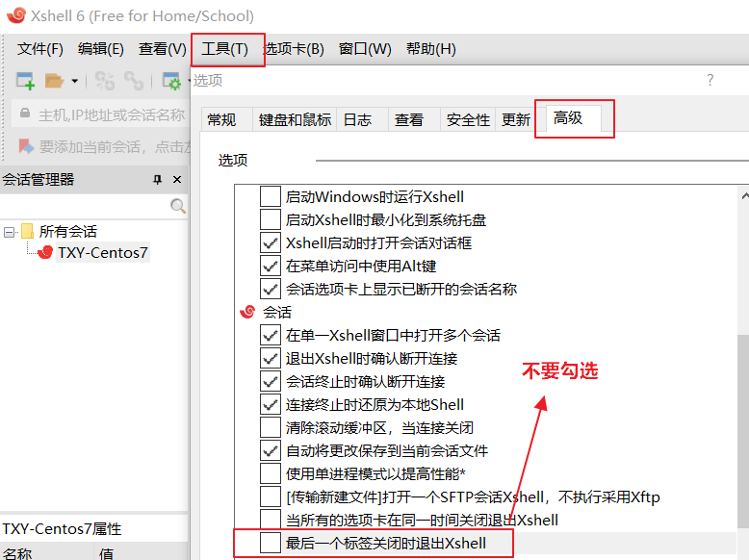749x560 pixels.
Task: Collapse the 所有会话 tree node
Action: (x=9, y=233)
